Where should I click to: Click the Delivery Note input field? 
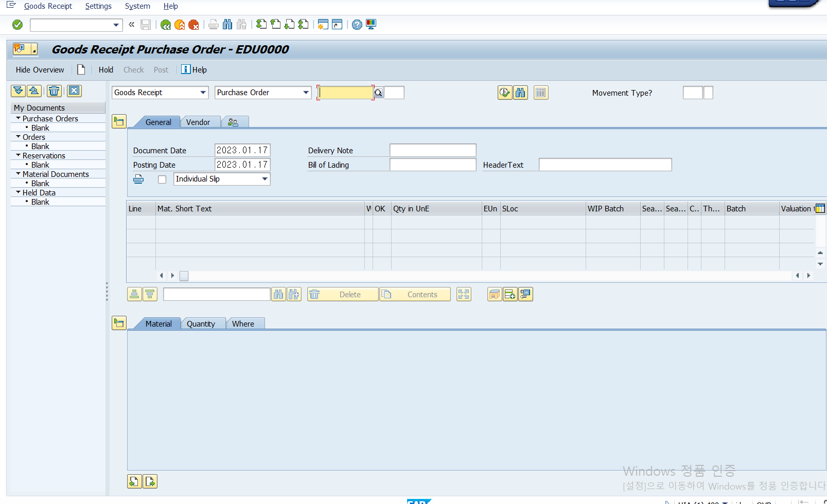(x=433, y=150)
